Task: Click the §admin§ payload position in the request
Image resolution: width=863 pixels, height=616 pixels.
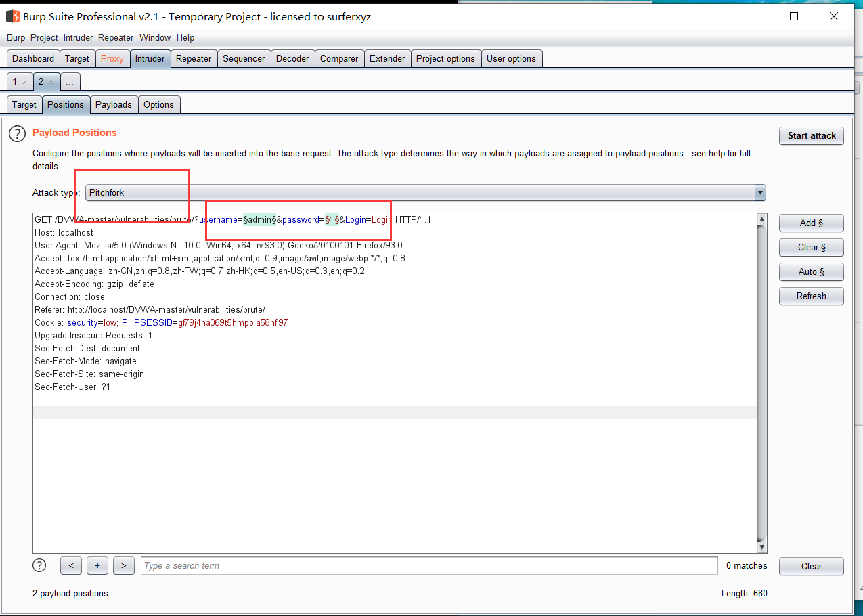Action: tap(260, 219)
